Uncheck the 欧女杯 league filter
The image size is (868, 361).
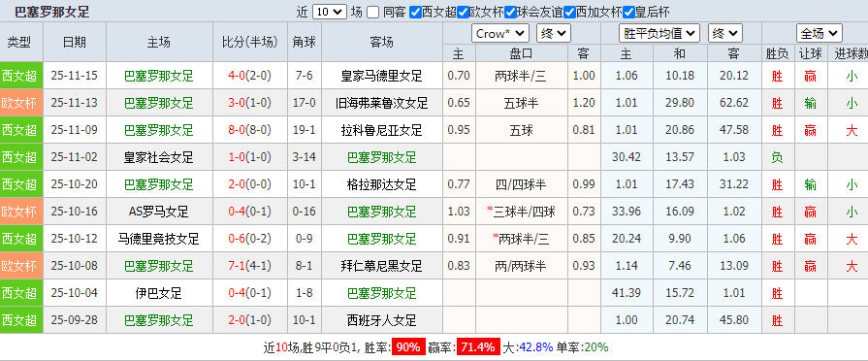[x=464, y=13]
